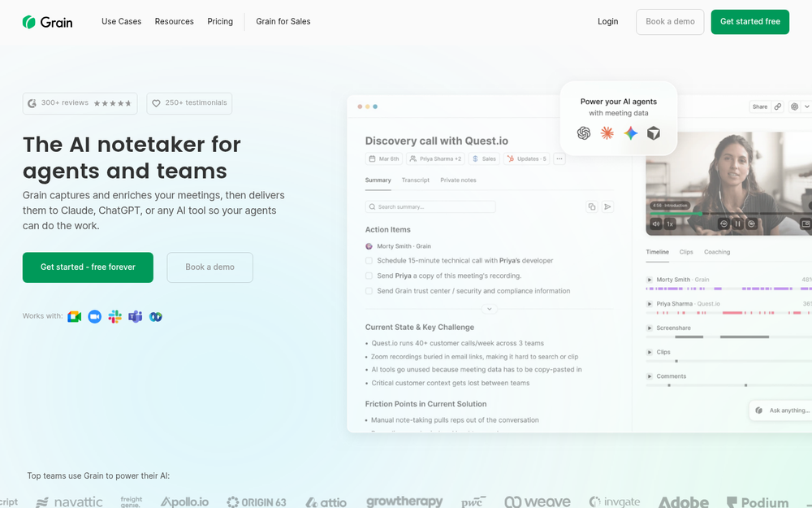This screenshot has width=812, height=508.
Task: Click the Slack integration icon
Action: pos(115,317)
